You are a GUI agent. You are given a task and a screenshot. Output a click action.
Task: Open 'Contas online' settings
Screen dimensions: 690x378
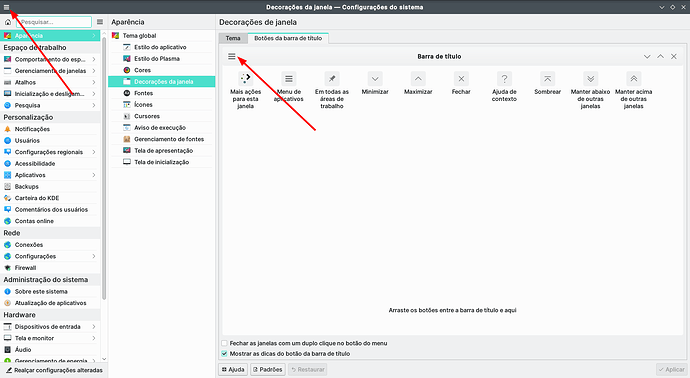(50, 221)
